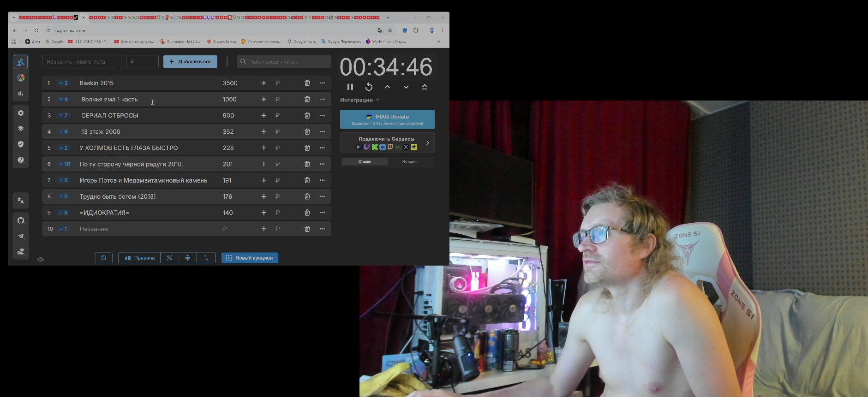Open the GitHub link in sidebar
The width and height of the screenshot is (868, 397).
(21, 220)
